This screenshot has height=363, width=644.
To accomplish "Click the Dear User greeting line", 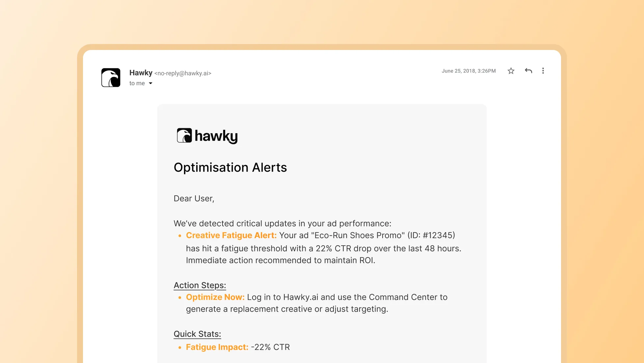I will [194, 199].
